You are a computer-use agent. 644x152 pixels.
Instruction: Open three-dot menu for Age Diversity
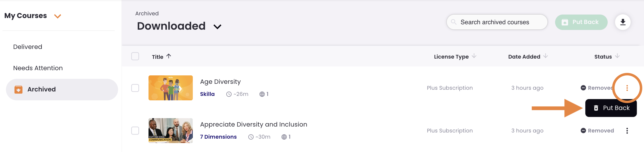(627, 88)
